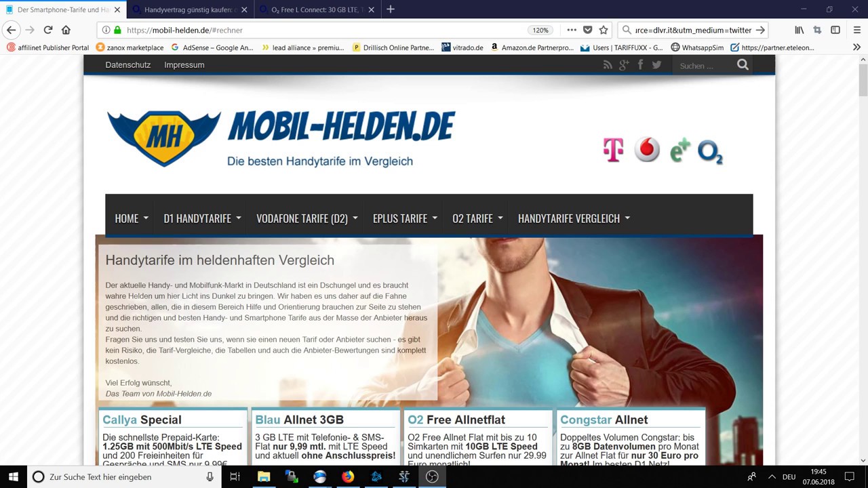Select the Der Smartphone-Tarife tab
This screenshot has height=488, width=868.
coord(64,9)
